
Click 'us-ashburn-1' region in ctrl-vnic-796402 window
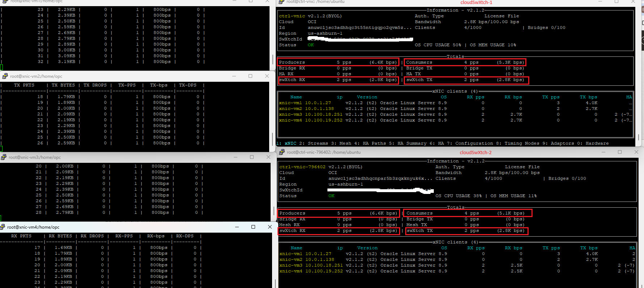(x=346, y=185)
